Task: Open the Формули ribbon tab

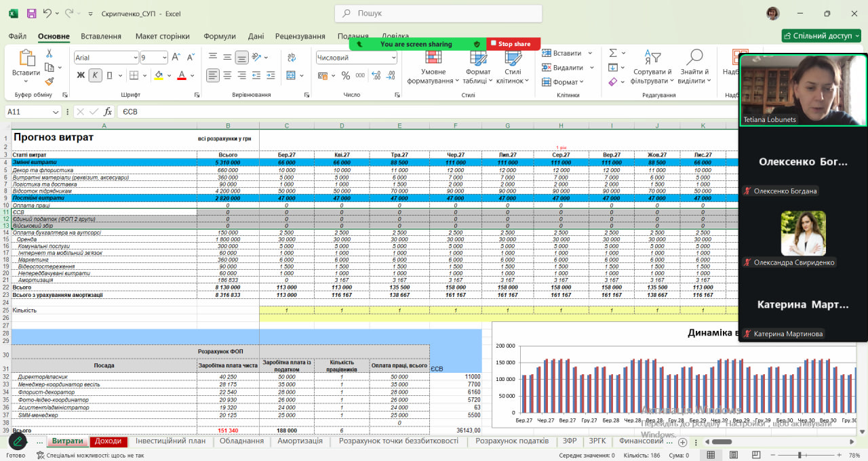Action: coord(220,36)
